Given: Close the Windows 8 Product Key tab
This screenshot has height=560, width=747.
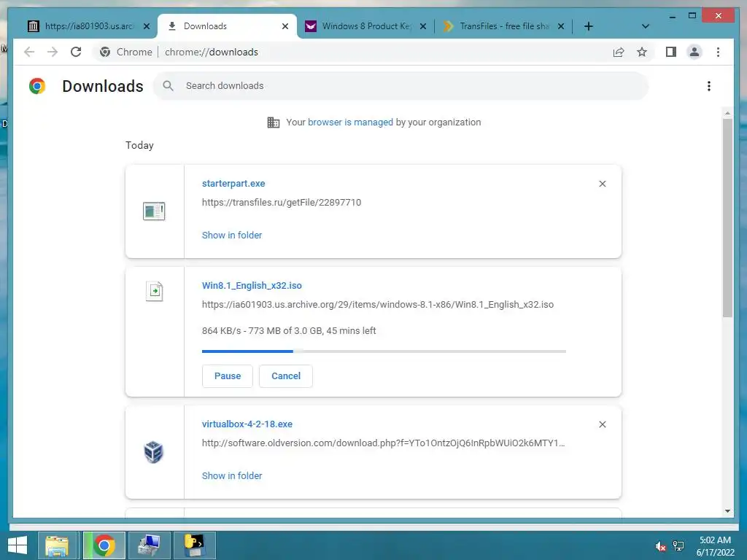Looking at the screenshot, I should 422,26.
